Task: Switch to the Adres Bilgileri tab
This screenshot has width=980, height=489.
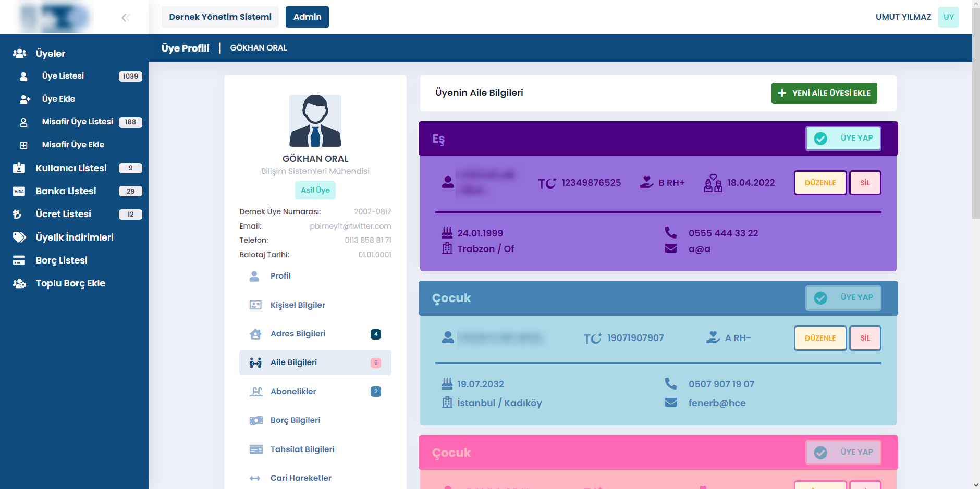Action: (298, 334)
